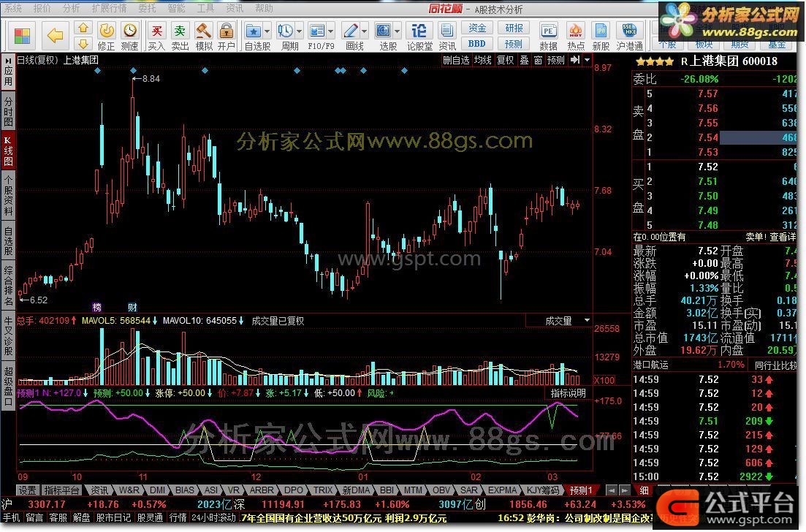Click the 热点 hot topics flame icon

tap(576, 31)
